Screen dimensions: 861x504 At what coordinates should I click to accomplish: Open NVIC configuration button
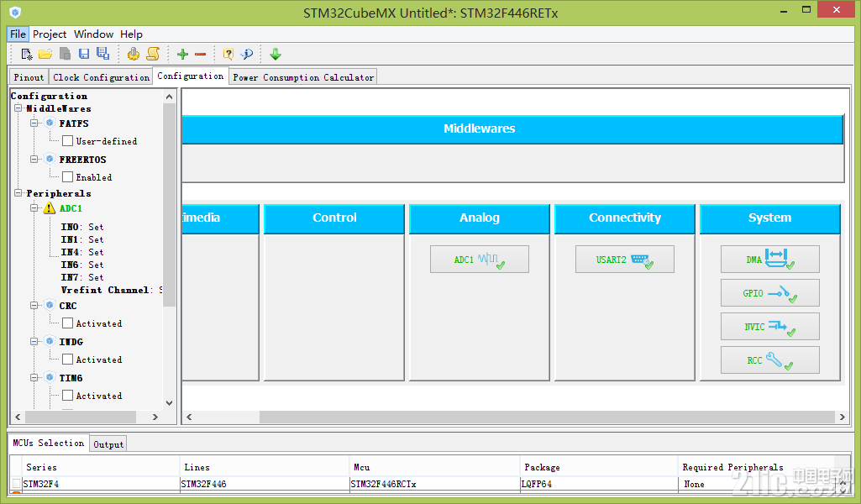pyautogui.click(x=769, y=326)
